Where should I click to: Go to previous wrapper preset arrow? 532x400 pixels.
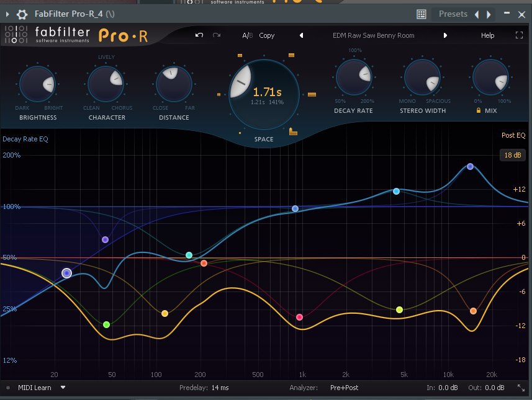point(477,14)
